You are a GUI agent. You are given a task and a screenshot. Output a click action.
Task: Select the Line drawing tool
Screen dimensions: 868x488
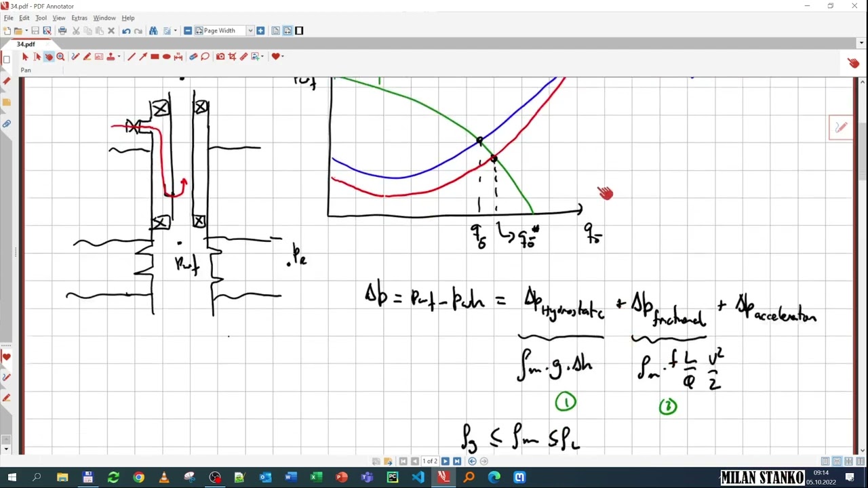click(x=132, y=56)
